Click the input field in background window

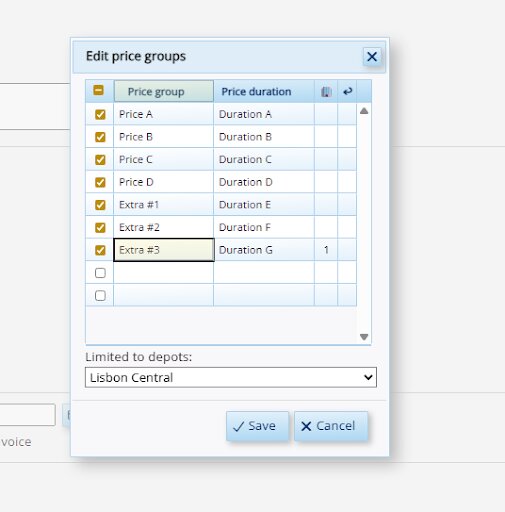[27, 415]
